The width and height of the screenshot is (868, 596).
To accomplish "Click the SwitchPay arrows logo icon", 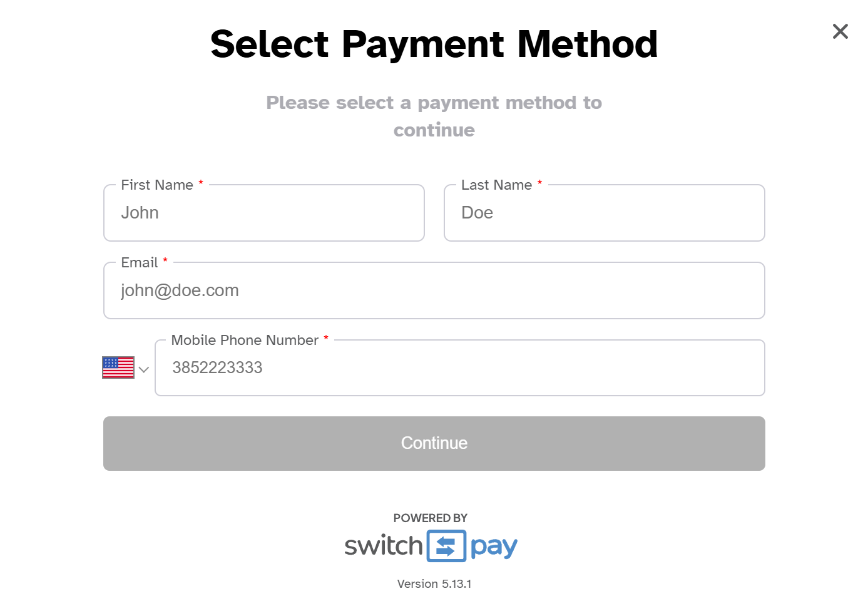I will pyautogui.click(x=446, y=546).
